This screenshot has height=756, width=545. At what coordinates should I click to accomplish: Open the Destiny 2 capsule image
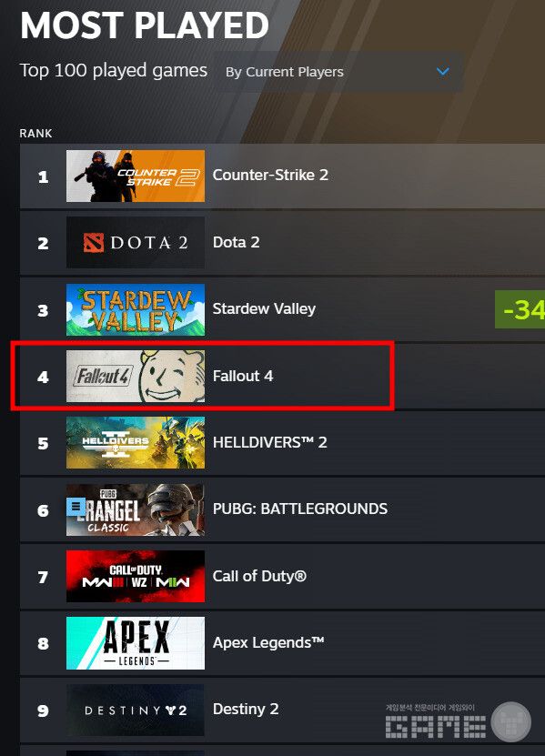point(135,710)
